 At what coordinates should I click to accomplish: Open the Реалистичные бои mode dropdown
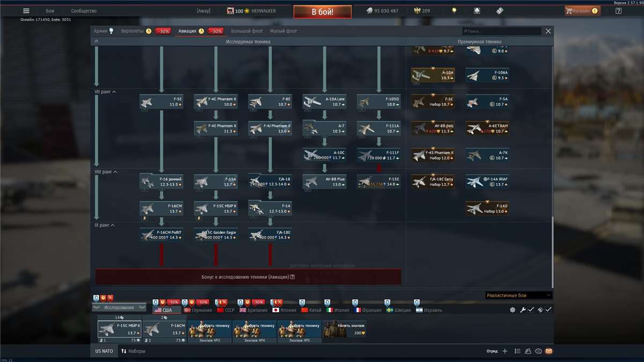(x=518, y=295)
